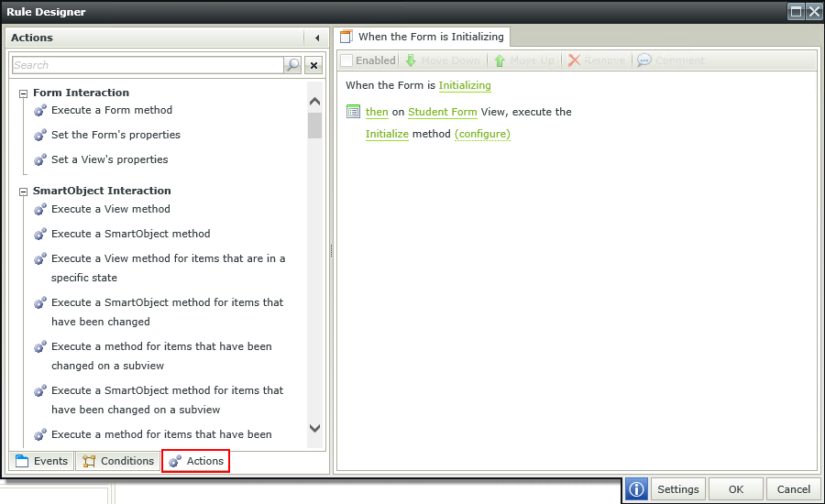Viewport: 825px width, 504px height.
Task: Click the form icon on the rule tab
Action: tap(346, 37)
